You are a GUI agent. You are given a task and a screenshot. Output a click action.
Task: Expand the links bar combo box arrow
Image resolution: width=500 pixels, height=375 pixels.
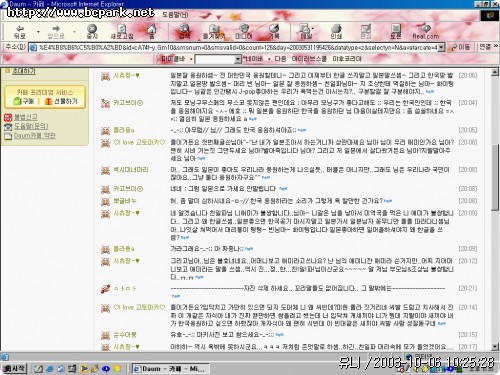(238, 59)
